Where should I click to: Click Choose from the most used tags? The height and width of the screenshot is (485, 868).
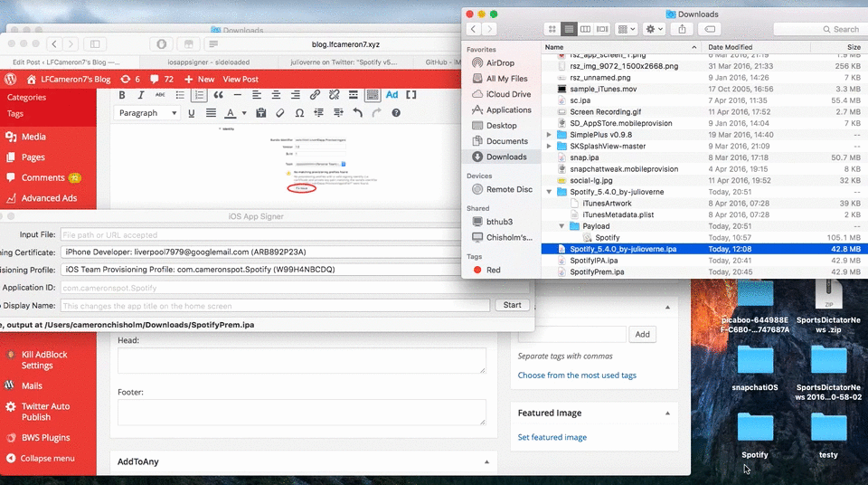(577, 376)
